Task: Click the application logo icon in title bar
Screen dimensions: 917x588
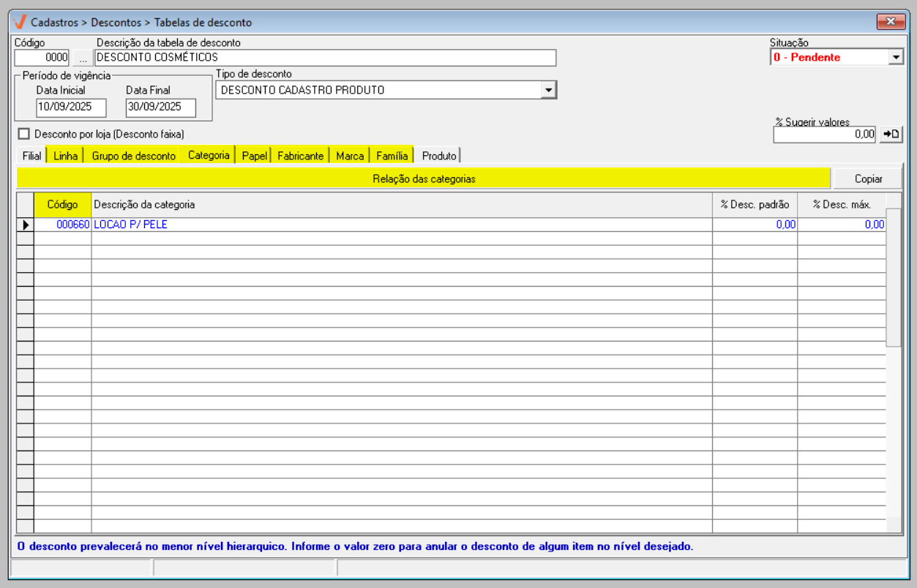Action: tap(20, 22)
